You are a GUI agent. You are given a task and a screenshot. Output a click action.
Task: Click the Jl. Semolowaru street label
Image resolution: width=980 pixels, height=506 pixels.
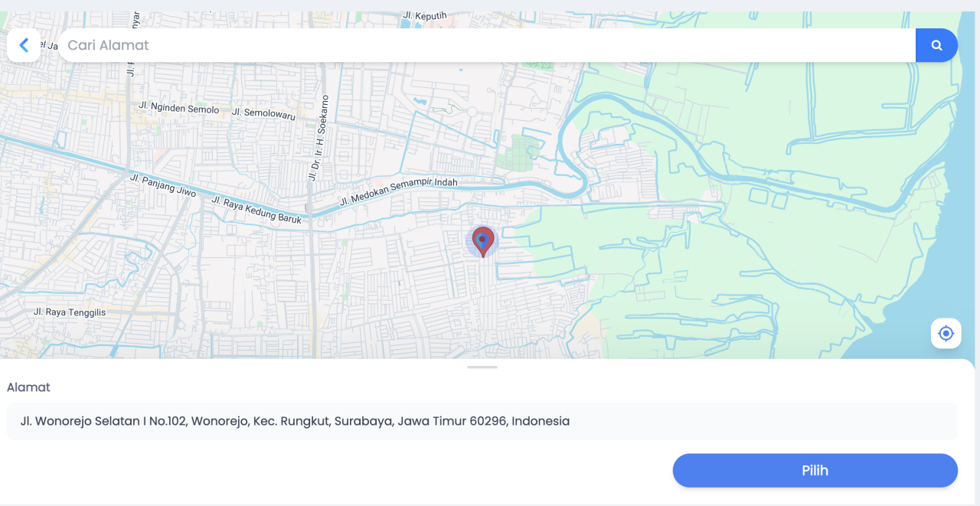pyautogui.click(x=263, y=114)
